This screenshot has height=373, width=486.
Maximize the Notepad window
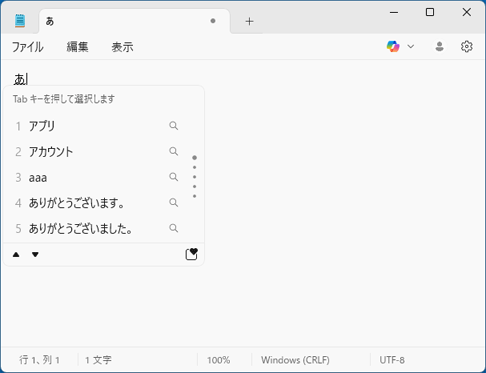point(430,12)
